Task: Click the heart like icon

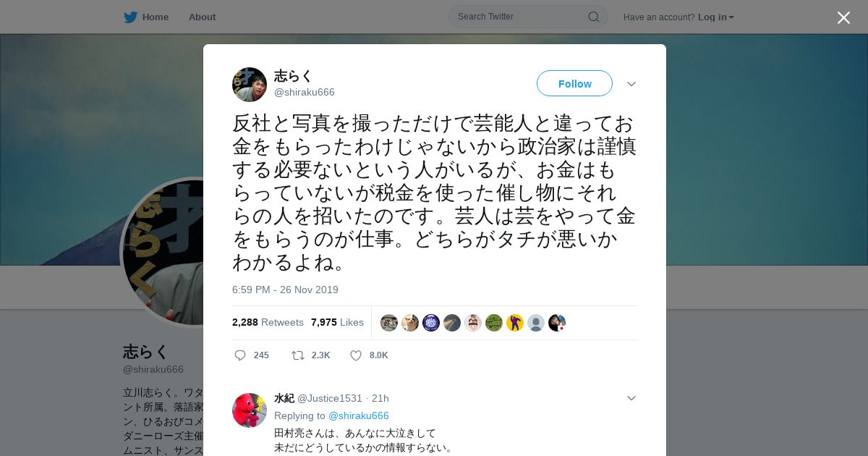Action: click(356, 355)
